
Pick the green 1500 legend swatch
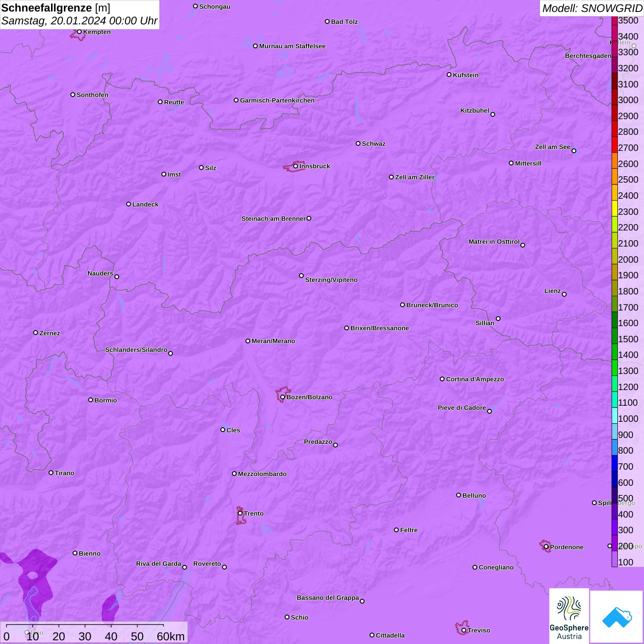pos(615,336)
